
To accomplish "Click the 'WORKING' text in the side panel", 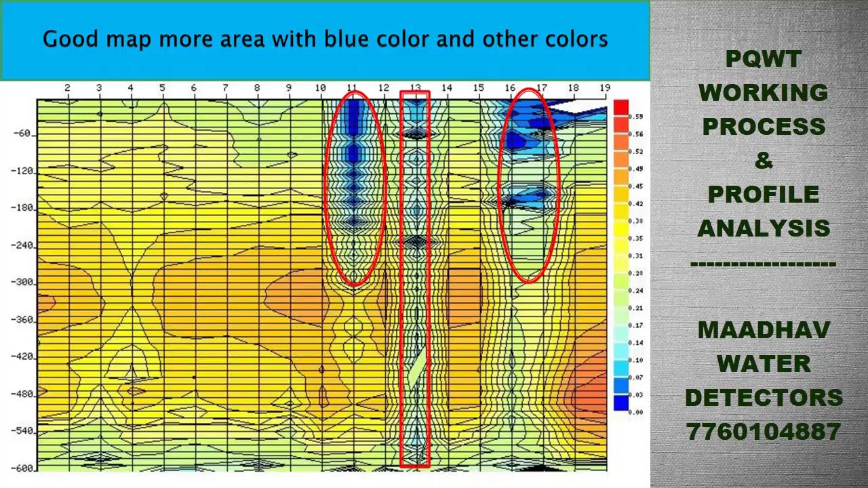I will [x=763, y=93].
